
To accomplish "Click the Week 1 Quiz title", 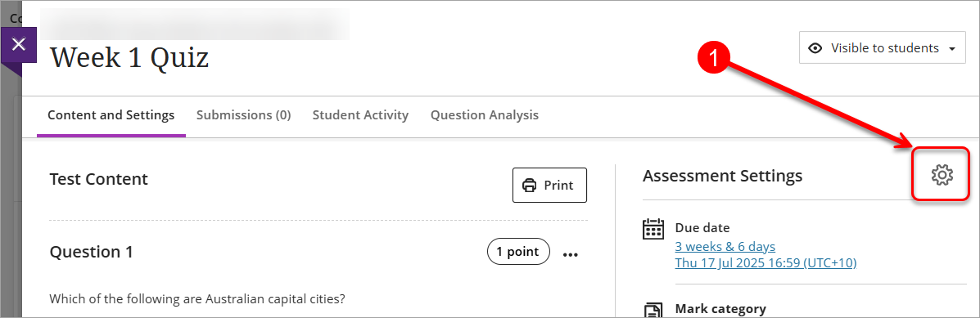I will pos(129,58).
